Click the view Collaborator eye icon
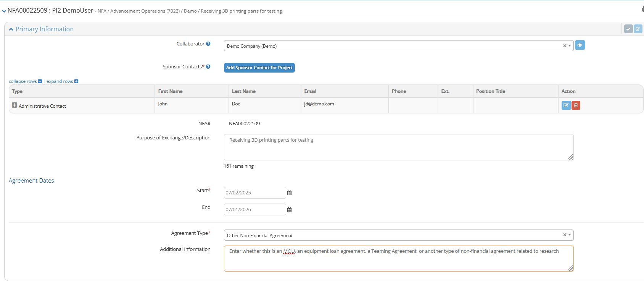Image resolution: width=644 pixels, height=283 pixels. tap(580, 45)
